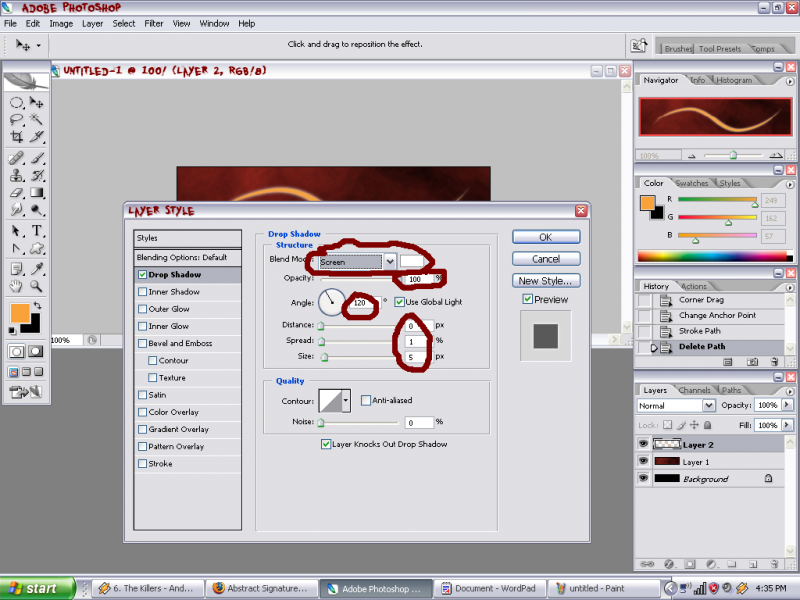Confirm Layer Style with OK
The image size is (800, 600).
[x=546, y=237]
